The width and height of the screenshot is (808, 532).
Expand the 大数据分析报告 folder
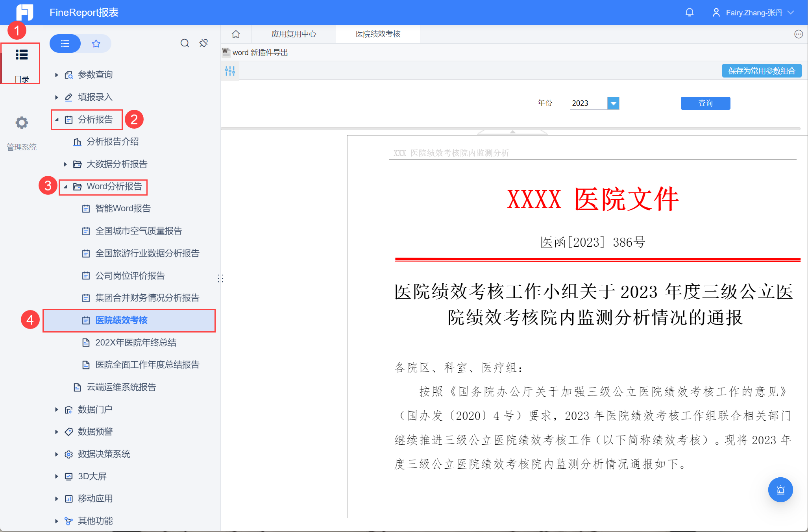pos(65,164)
